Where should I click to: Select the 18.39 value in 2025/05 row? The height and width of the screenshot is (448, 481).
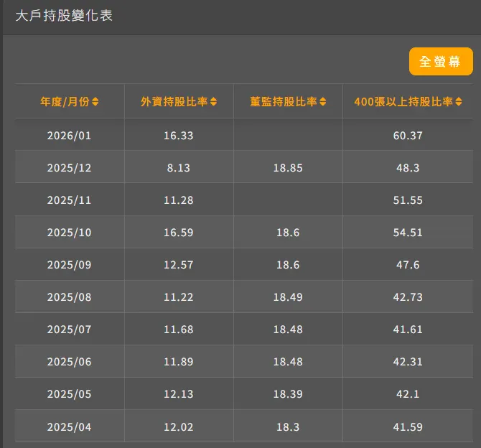tap(288, 393)
